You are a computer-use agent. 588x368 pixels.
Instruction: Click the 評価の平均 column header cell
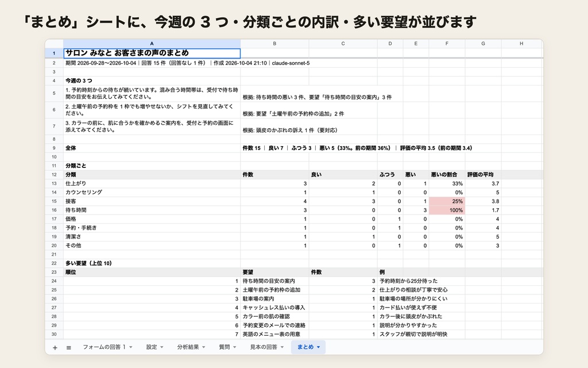(483, 175)
